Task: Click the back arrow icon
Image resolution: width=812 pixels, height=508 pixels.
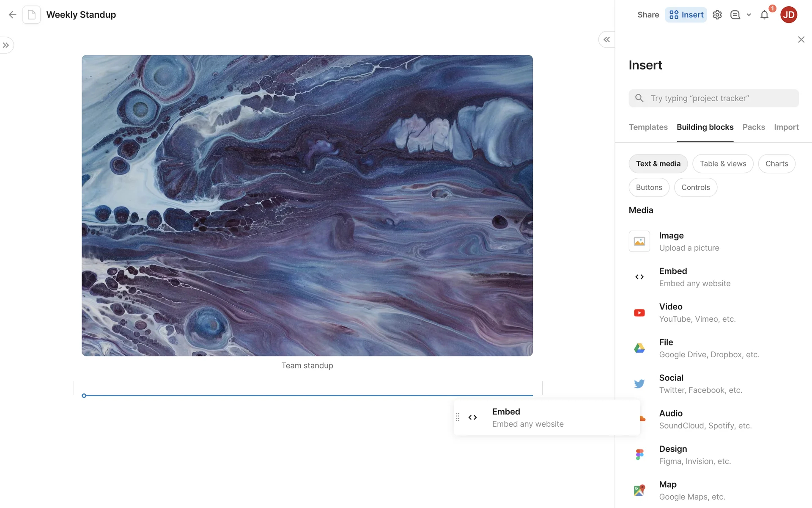Action: pos(12,15)
